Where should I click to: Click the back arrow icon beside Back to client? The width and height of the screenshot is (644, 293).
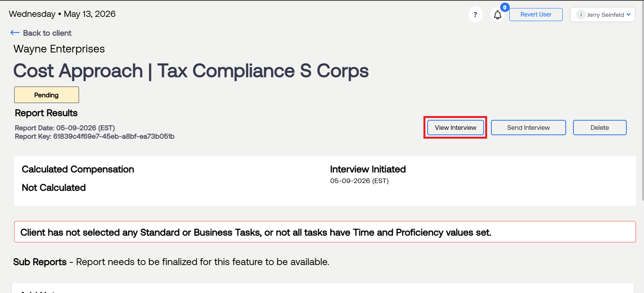pos(15,33)
